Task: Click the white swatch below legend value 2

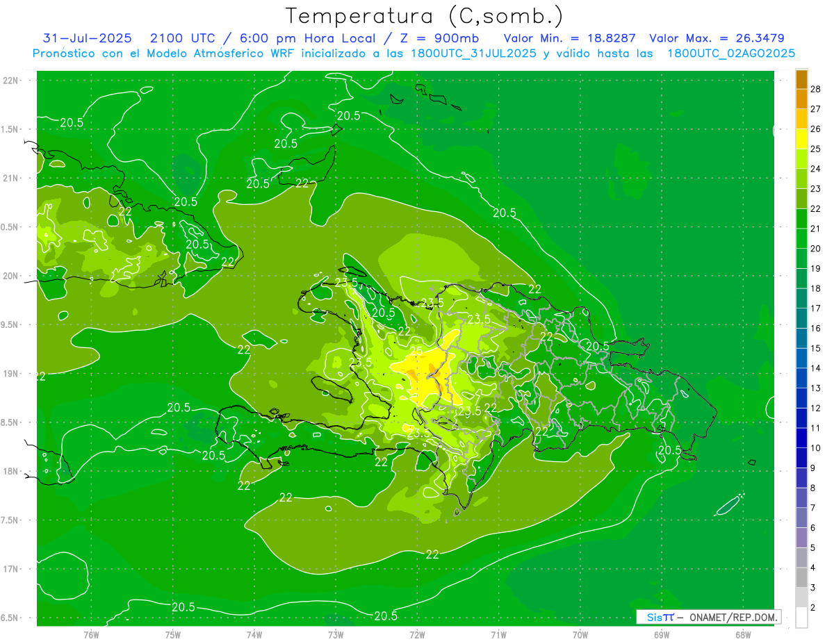Action: click(x=801, y=618)
